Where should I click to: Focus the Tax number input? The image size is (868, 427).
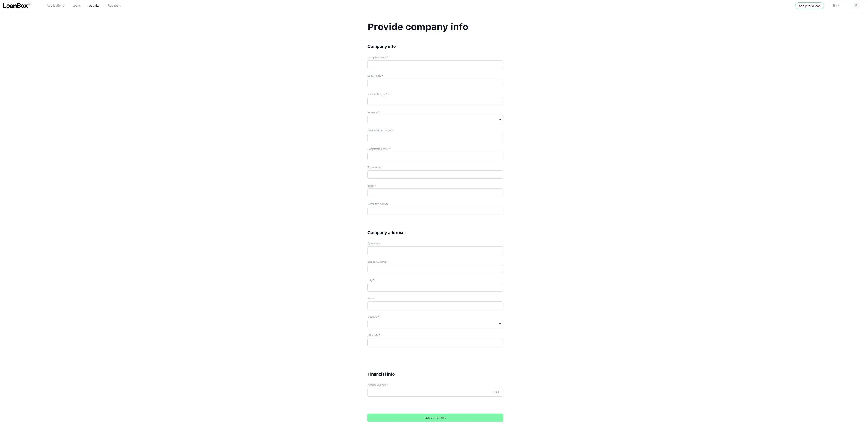point(435,175)
